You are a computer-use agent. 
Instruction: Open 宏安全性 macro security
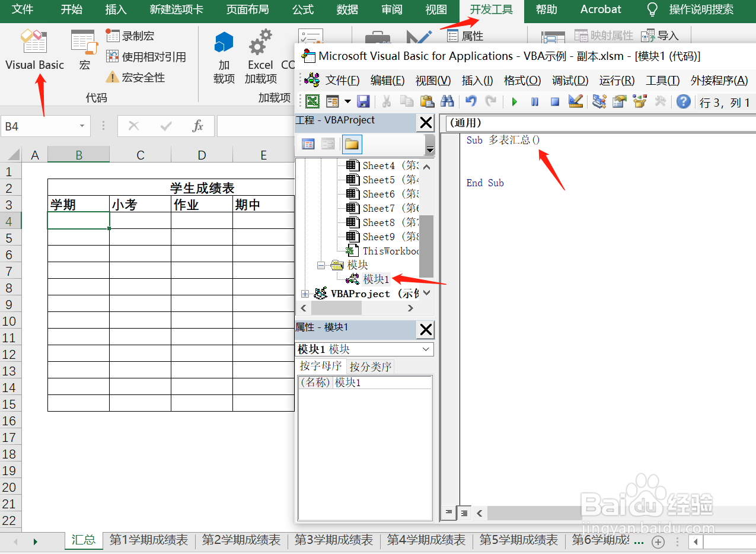click(135, 78)
